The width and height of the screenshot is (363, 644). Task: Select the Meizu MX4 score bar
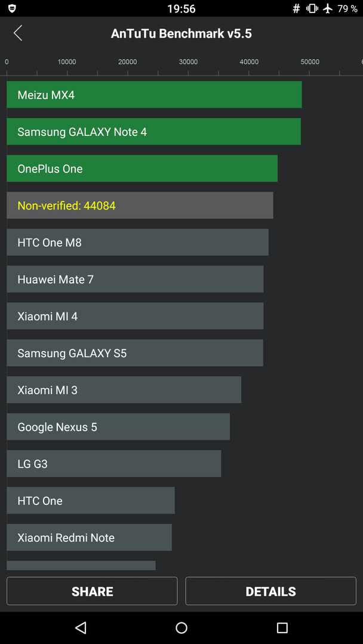[x=154, y=94]
